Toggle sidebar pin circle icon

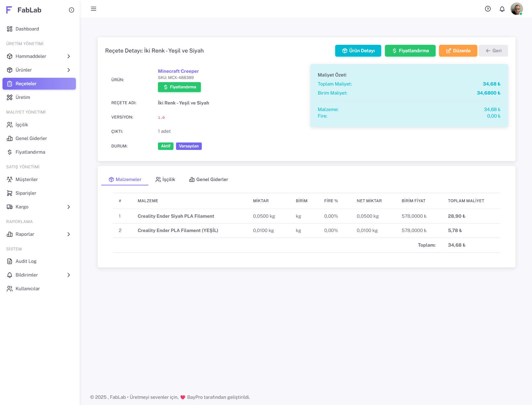72,10
